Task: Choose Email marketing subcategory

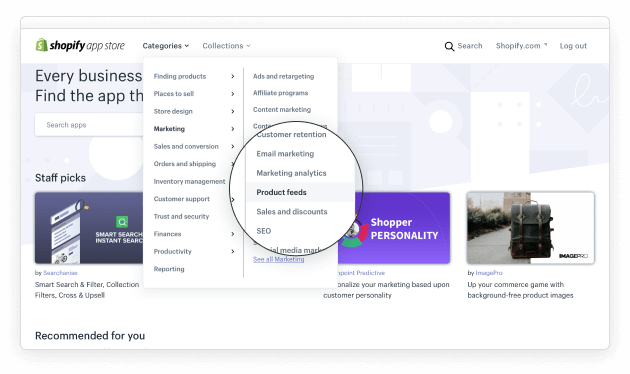Action: pos(285,154)
